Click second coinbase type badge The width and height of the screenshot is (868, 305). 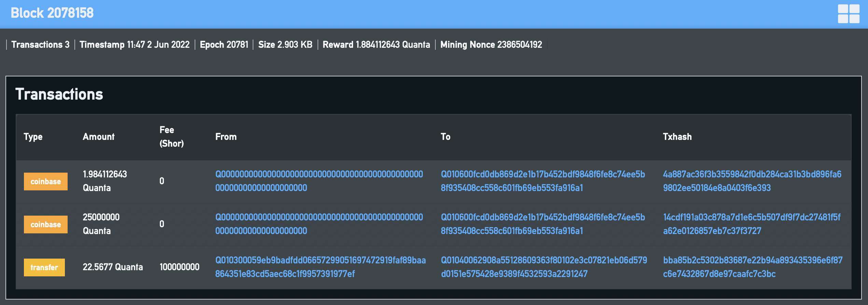(45, 224)
